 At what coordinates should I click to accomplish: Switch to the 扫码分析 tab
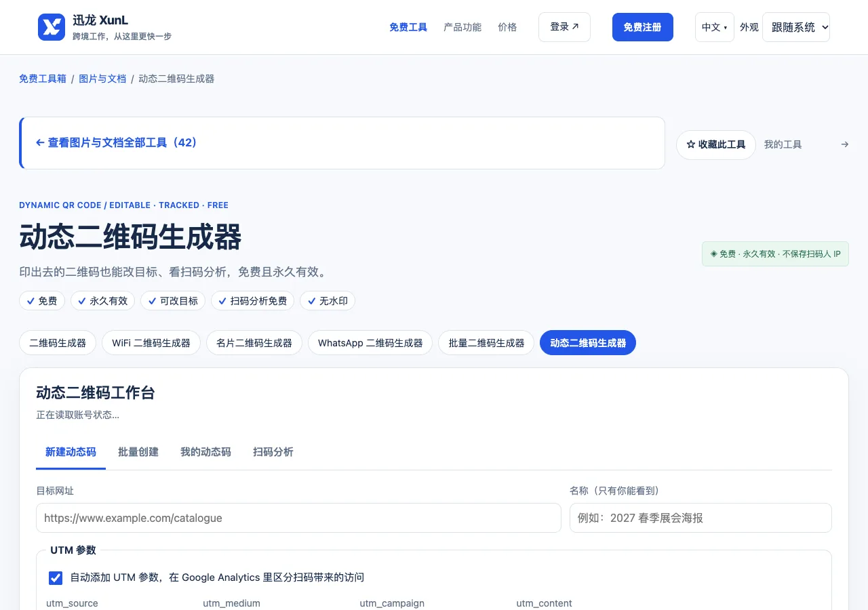273,452
